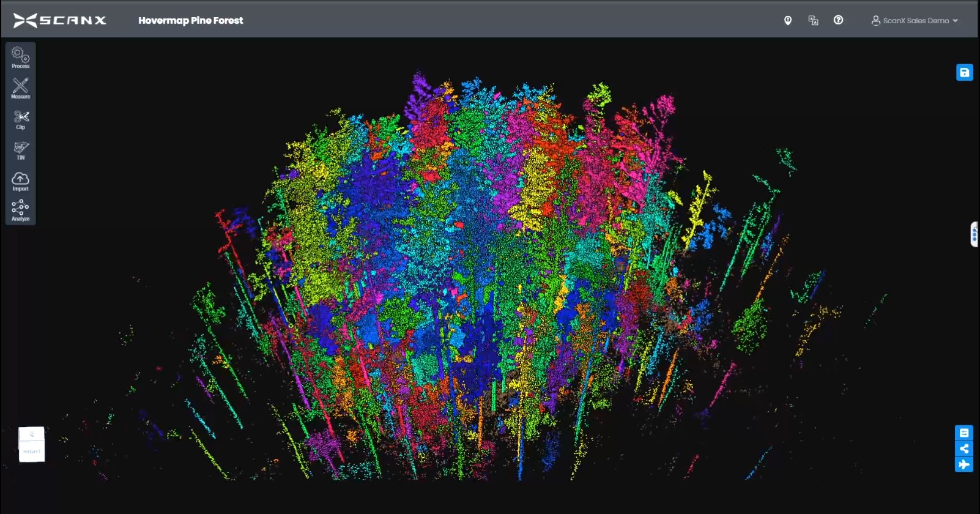Click the blue share icon button
980x514 pixels.
tap(963, 449)
